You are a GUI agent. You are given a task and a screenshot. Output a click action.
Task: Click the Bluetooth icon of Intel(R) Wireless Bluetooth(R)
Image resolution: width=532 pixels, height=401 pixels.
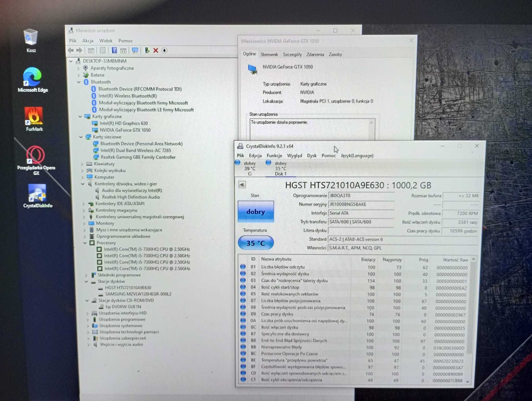click(94, 96)
